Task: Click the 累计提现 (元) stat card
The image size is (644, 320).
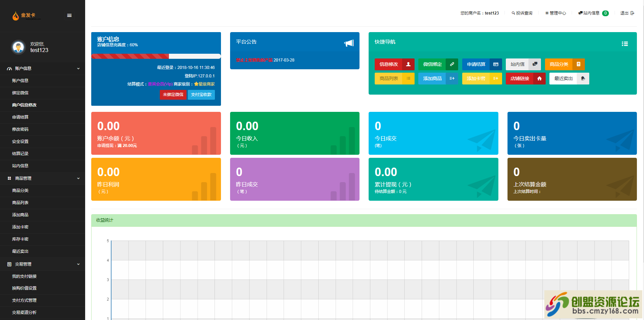Action: tap(434, 179)
